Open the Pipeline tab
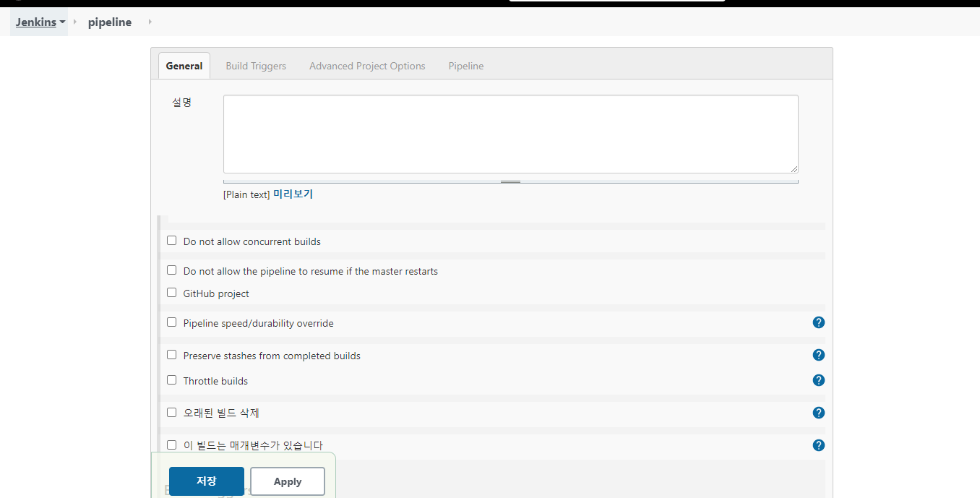Image resolution: width=980 pixels, height=498 pixels. click(x=465, y=66)
